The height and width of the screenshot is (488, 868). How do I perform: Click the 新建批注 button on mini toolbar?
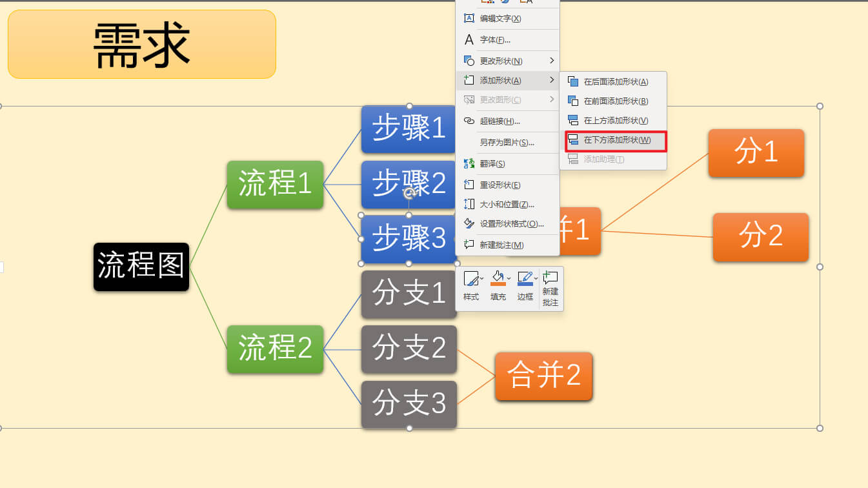[550, 289]
